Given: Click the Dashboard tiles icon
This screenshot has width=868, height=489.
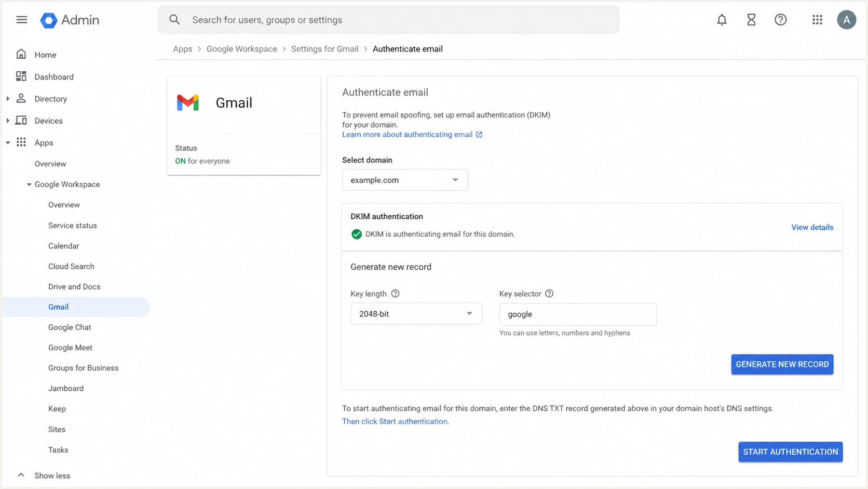Looking at the screenshot, I should [x=21, y=76].
